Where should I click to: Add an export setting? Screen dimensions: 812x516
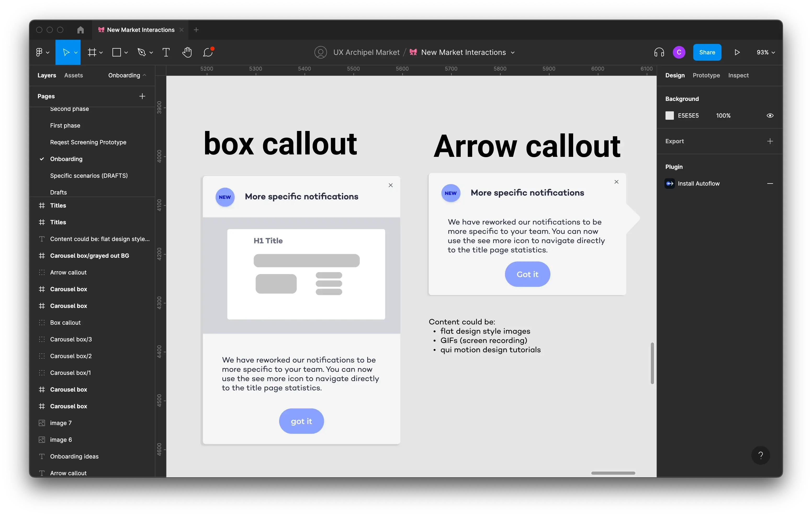tap(770, 141)
